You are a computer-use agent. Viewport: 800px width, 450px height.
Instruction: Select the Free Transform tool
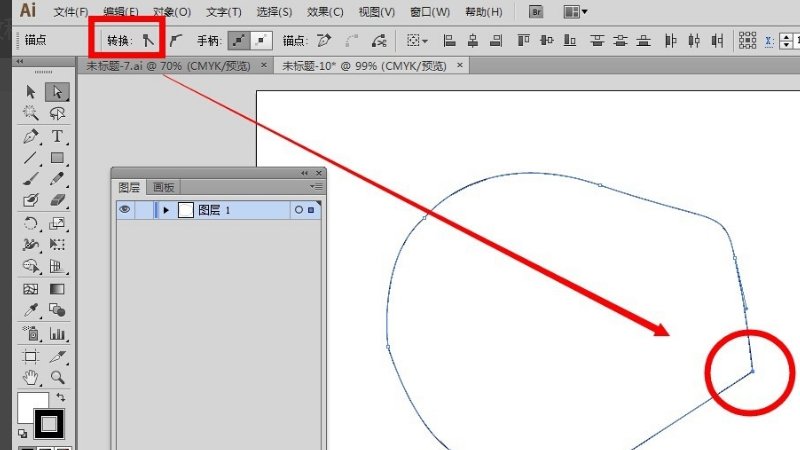pyautogui.click(x=57, y=244)
